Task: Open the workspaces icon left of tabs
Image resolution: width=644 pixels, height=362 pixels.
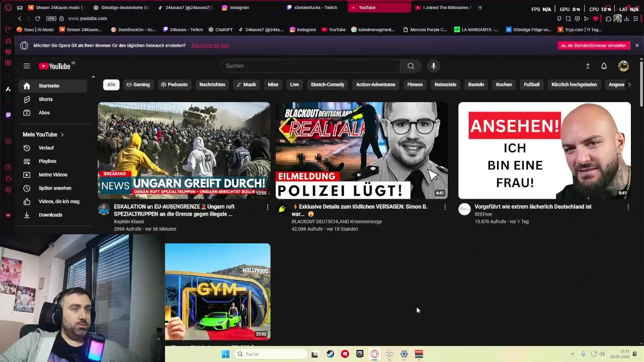Action: (x=19, y=8)
